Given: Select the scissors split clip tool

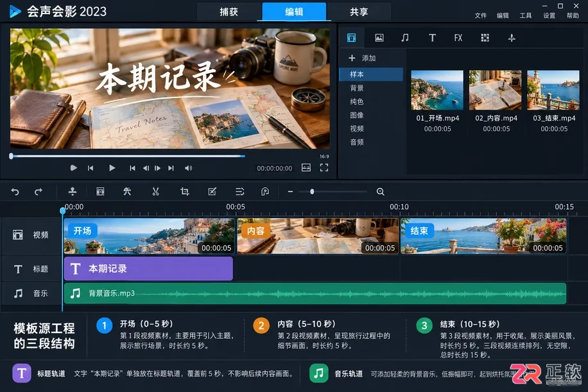Looking at the screenshot, I should tap(155, 191).
